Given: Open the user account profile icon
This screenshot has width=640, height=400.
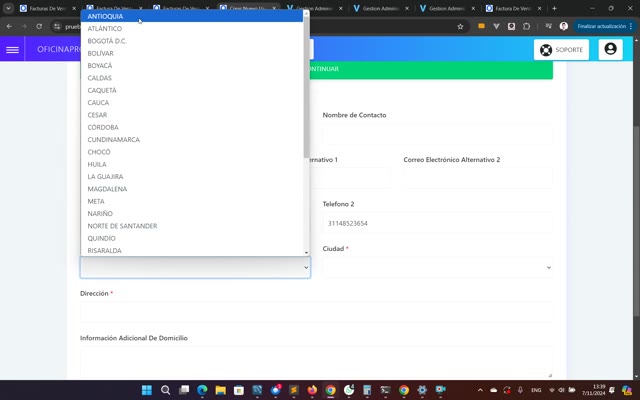Looking at the screenshot, I should [610, 49].
